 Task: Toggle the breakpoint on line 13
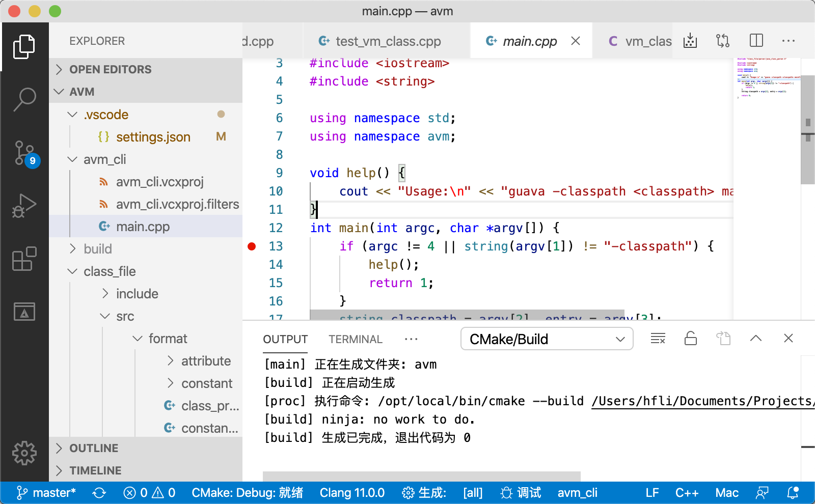click(252, 246)
